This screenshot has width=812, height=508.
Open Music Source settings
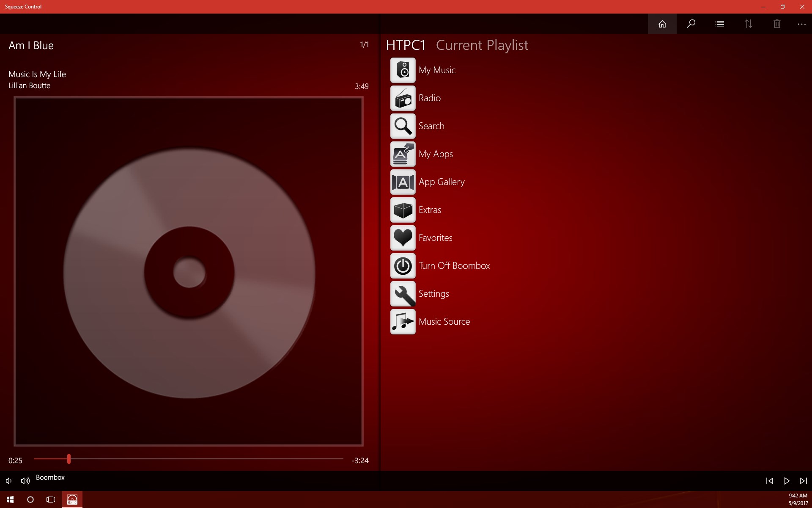444,322
